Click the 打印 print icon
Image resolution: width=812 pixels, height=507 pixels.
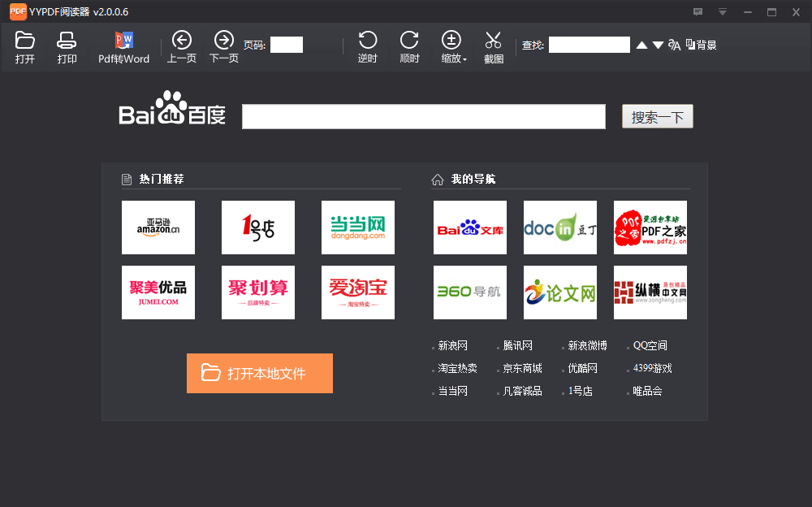pyautogui.click(x=67, y=45)
